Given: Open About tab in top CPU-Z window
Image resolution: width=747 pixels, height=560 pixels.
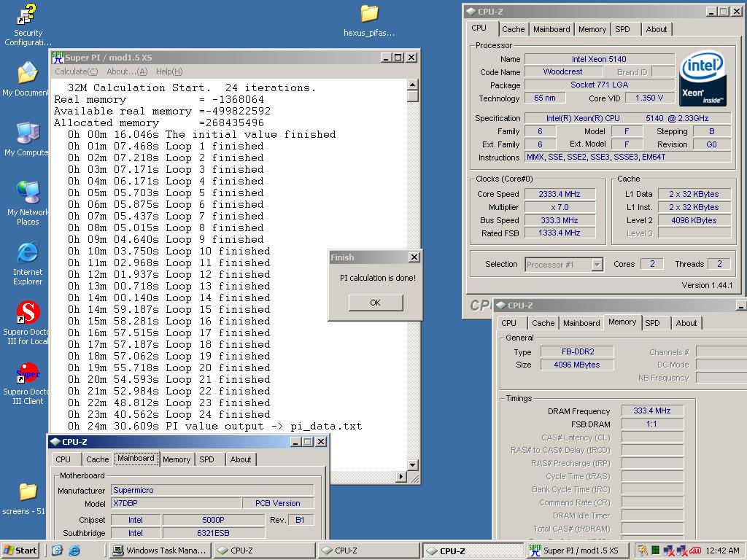Looking at the screenshot, I should pos(656,29).
